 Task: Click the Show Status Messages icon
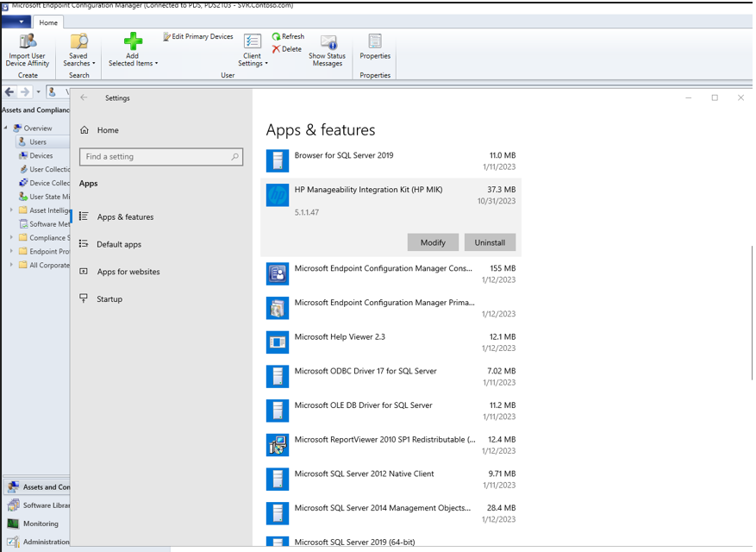328,47
